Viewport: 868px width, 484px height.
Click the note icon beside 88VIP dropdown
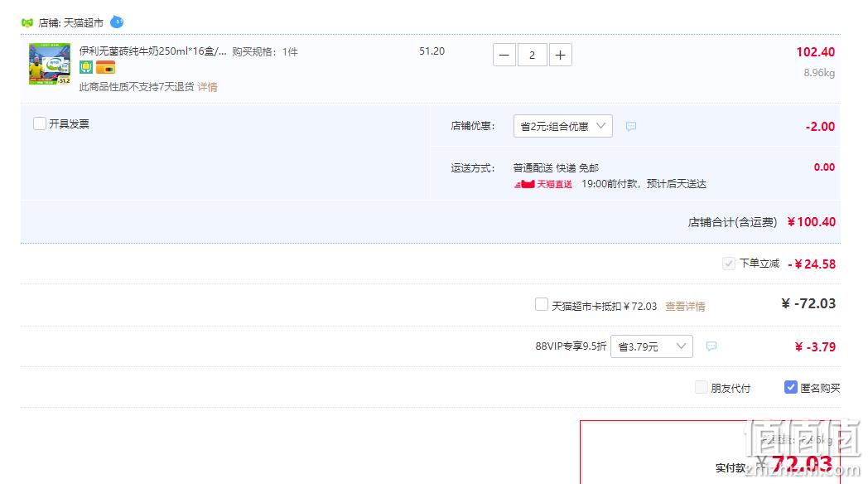711,346
